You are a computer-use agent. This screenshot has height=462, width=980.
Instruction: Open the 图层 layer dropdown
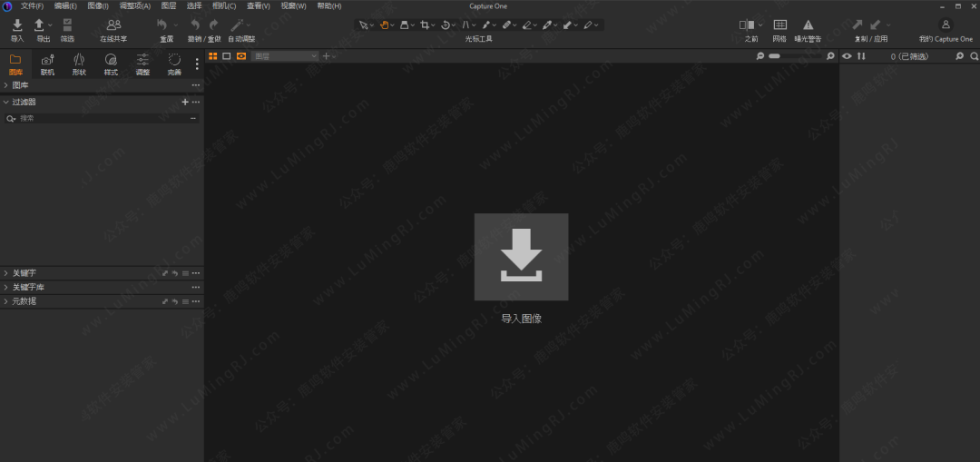[285, 56]
